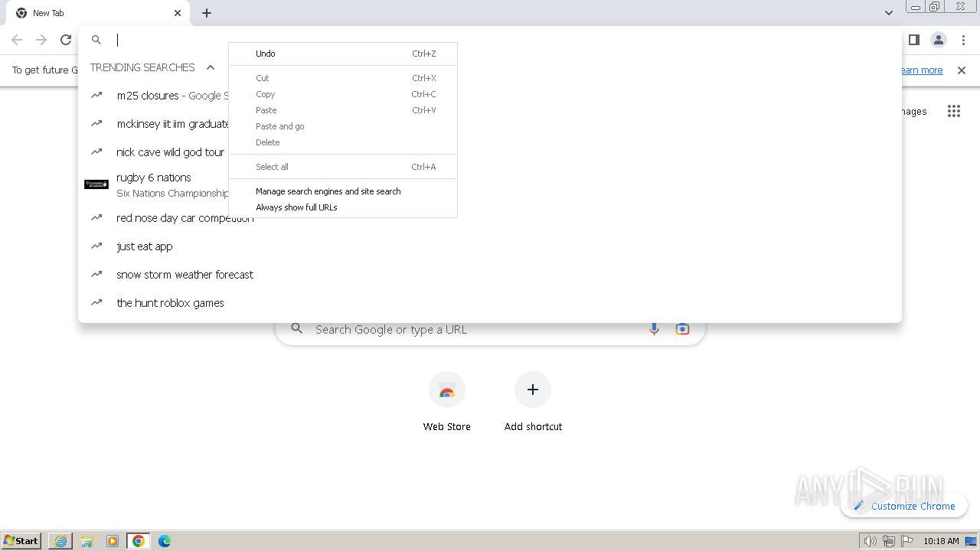Dismiss the info bar with X
Screen dimensions: 980x551
tap(962, 70)
